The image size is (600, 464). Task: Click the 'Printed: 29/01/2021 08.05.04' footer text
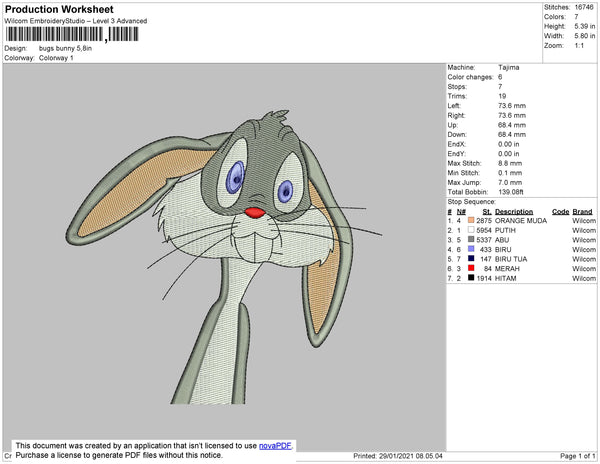click(398, 456)
